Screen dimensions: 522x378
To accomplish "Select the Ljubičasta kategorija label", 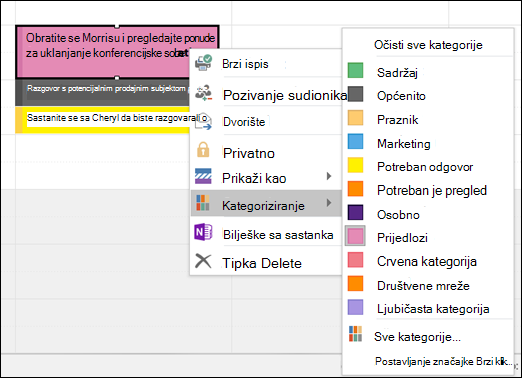I will 433,309.
